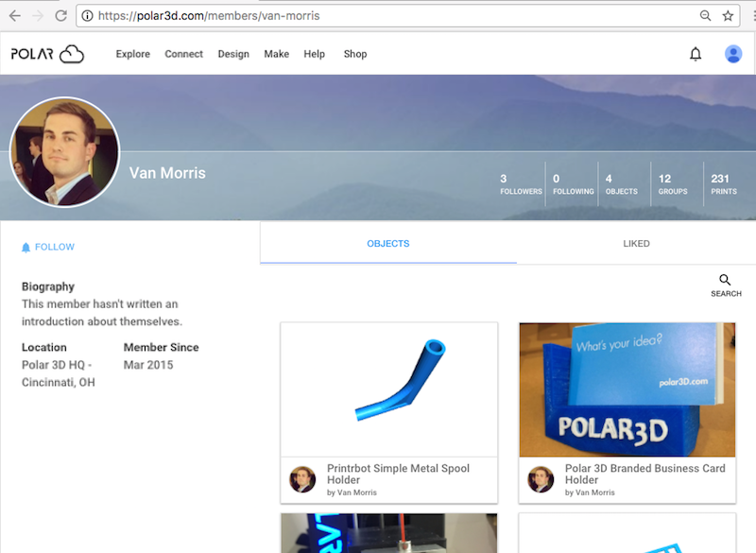Open the Explore menu
Image resolution: width=756 pixels, height=553 pixels.
click(x=132, y=54)
